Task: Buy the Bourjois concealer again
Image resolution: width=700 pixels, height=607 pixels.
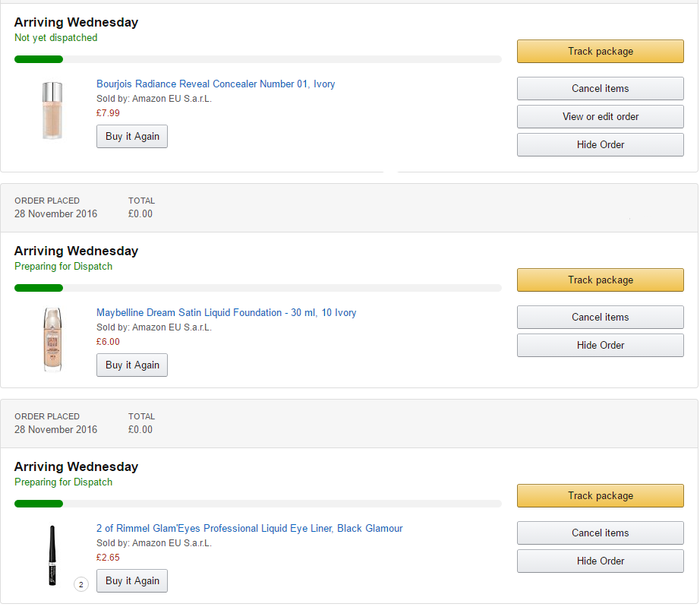Action: (132, 136)
